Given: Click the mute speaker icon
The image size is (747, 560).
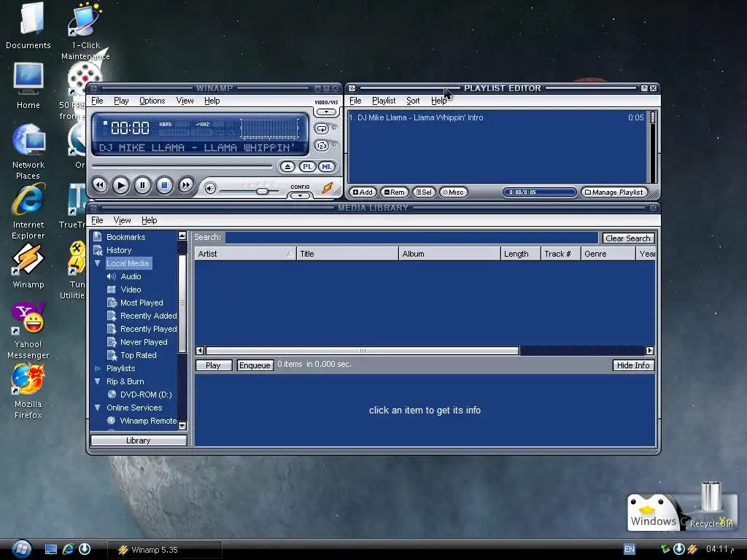Looking at the screenshot, I should click(210, 189).
